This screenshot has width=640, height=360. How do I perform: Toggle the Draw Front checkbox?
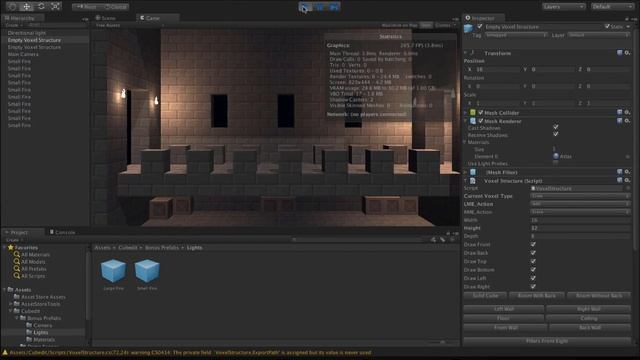(x=533, y=244)
